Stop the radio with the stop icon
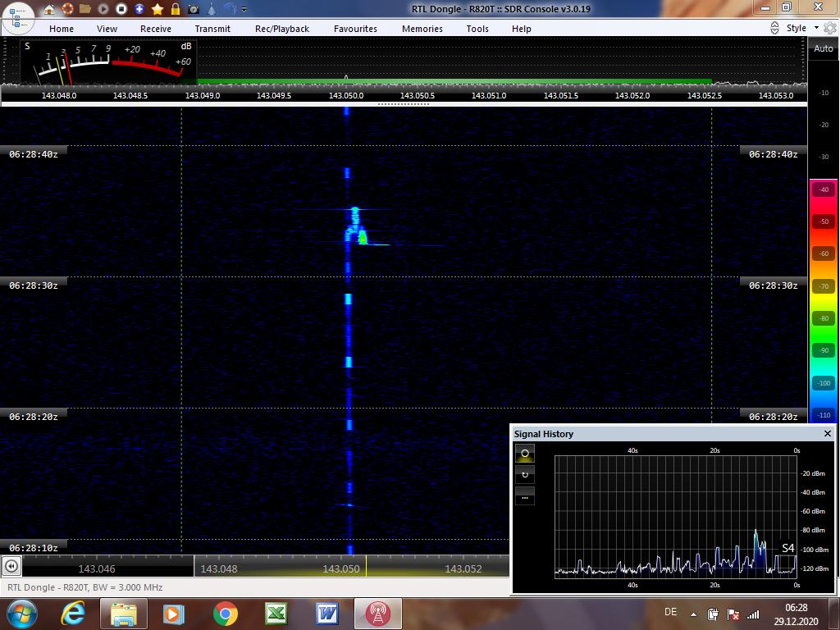The height and width of the screenshot is (630, 840). tap(121, 9)
